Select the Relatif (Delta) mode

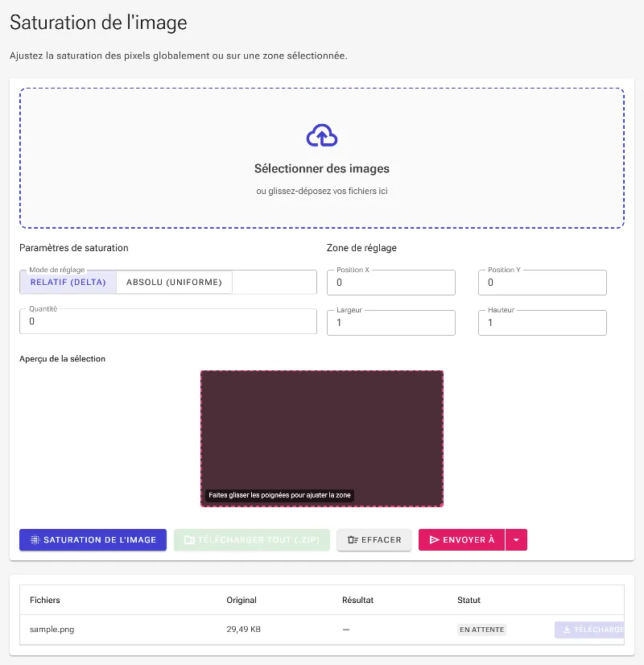click(68, 282)
